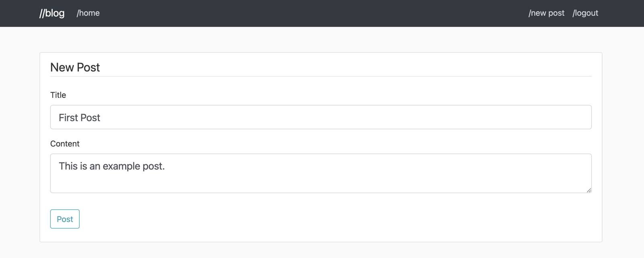Place cursor after 'This is an example post.'
The width and height of the screenshot is (644, 258).
point(165,166)
